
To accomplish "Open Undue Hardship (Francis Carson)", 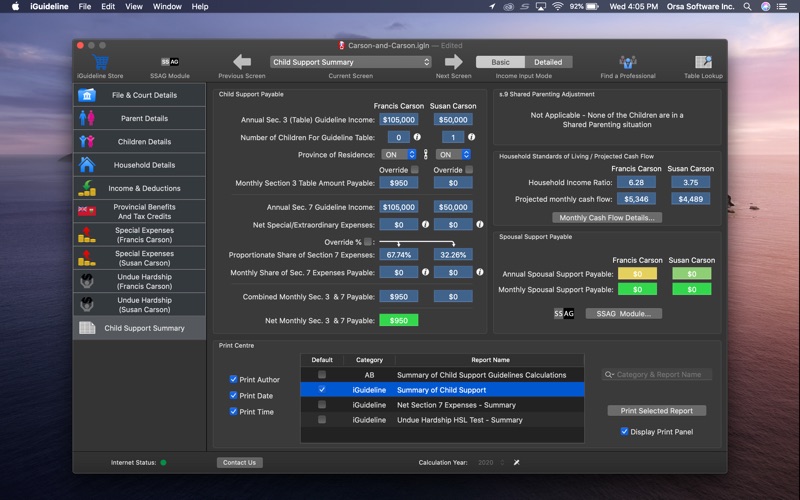I will 139,281.
